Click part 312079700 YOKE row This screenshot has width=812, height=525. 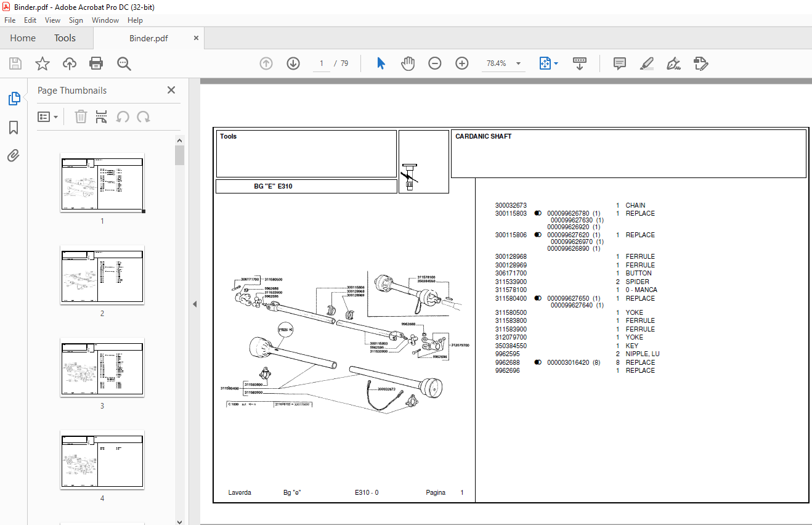tap(569, 337)
